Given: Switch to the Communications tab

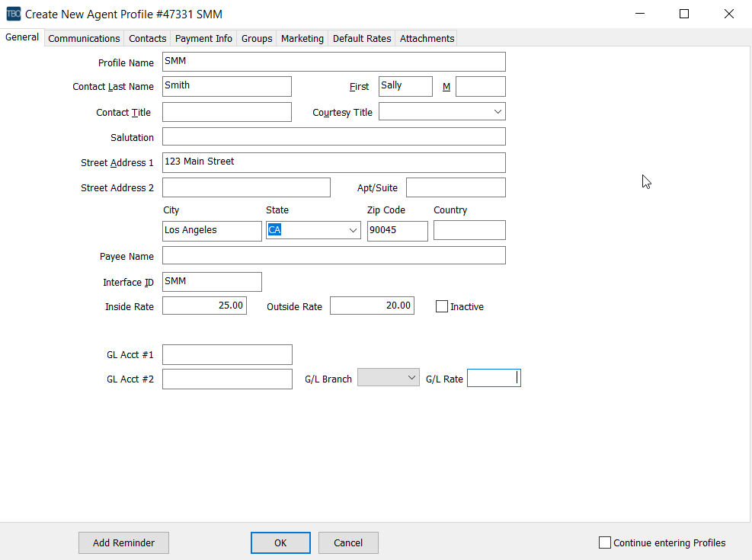Looking at the screenshot, I should pyautogui.click(x=84, y=38).
